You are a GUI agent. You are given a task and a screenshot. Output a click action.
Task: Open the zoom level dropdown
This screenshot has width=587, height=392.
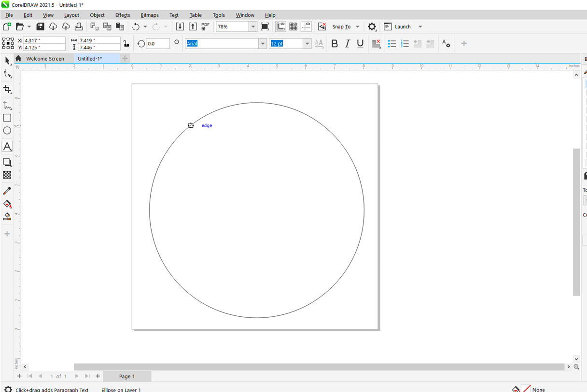pos(253,27)
